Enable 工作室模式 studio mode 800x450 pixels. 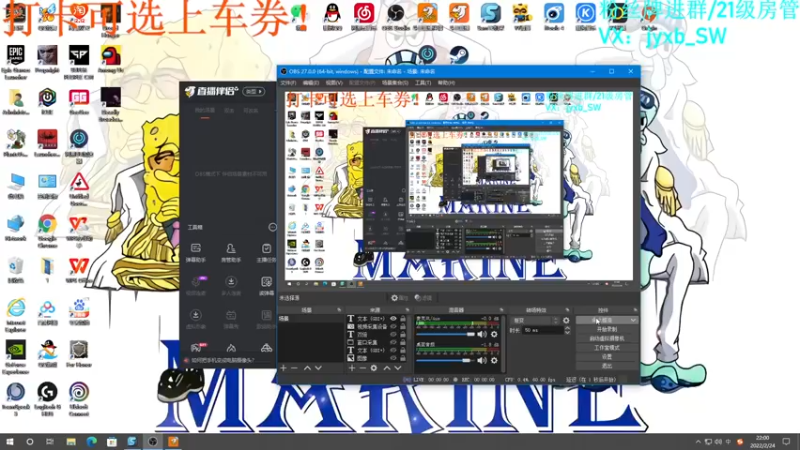coord(607,348)
